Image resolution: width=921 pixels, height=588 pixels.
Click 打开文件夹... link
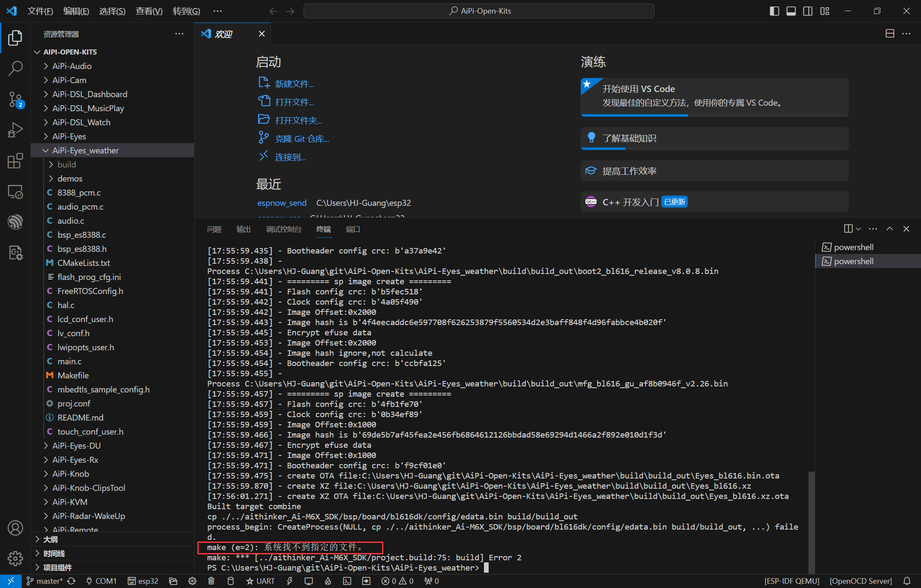[298, 121]
